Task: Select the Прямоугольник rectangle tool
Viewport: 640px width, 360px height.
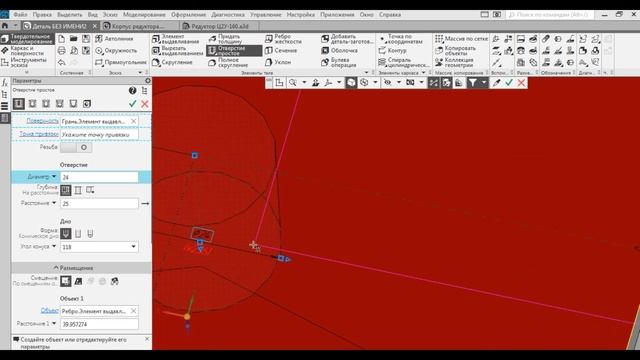Action: tap(120, 62)
